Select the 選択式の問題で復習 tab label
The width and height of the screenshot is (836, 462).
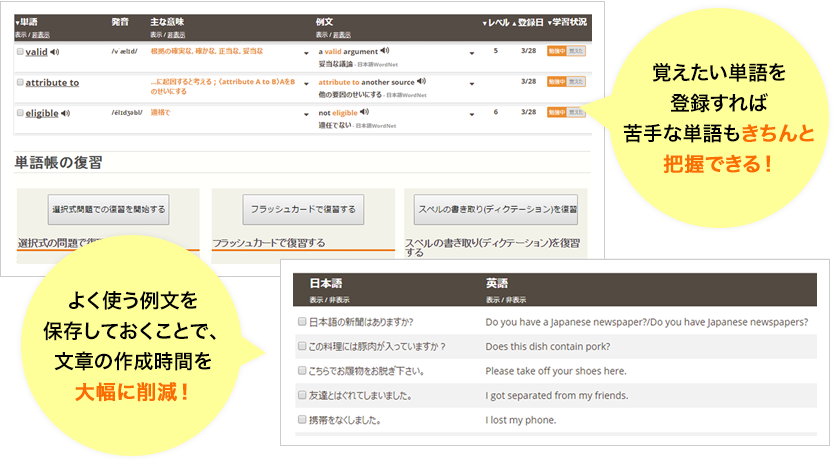point(60,243)
